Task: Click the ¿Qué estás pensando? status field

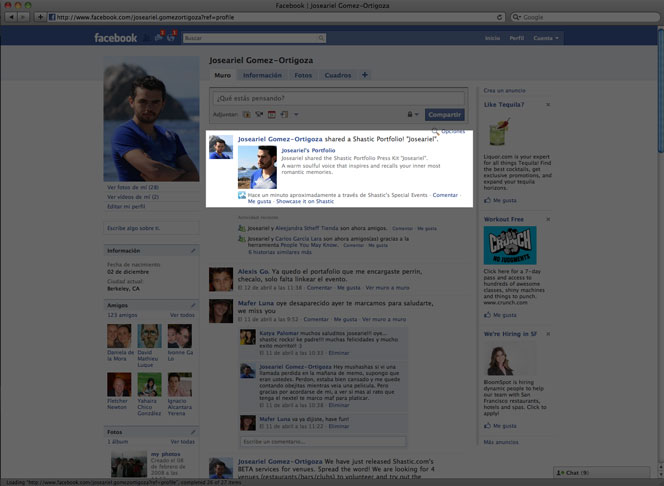Action: point(338,98)
